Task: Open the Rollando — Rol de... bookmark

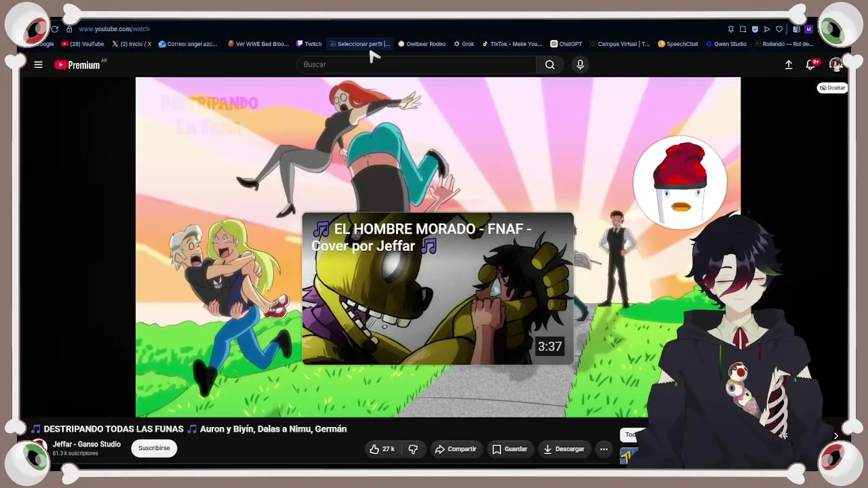Action: tap(784, 44)
